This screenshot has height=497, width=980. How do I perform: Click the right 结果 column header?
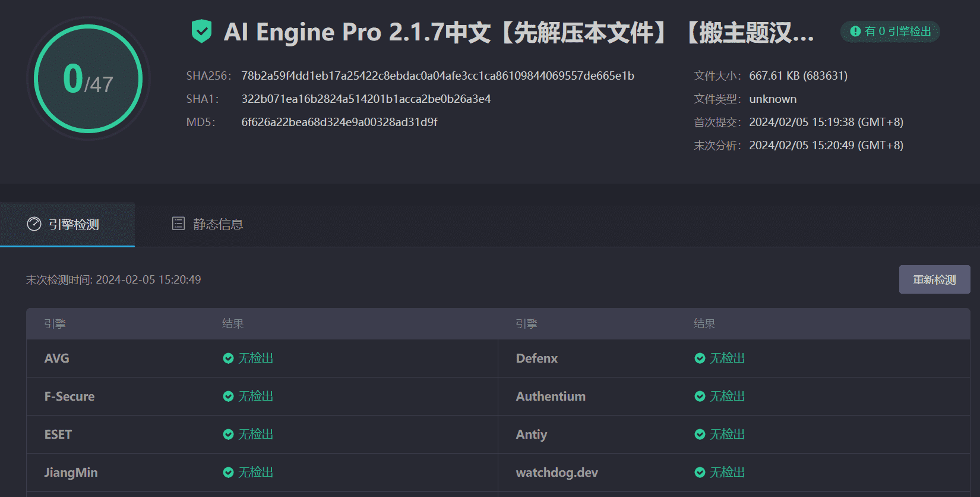[704, 323]
